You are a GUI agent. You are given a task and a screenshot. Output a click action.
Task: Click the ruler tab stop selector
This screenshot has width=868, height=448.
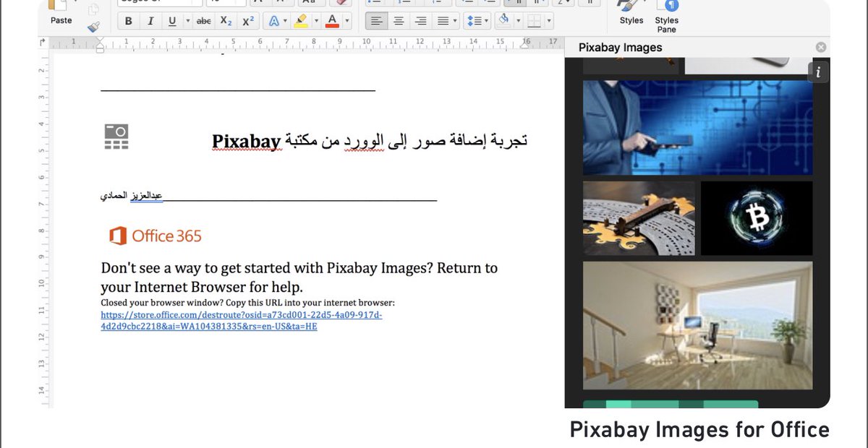(43, 43)
